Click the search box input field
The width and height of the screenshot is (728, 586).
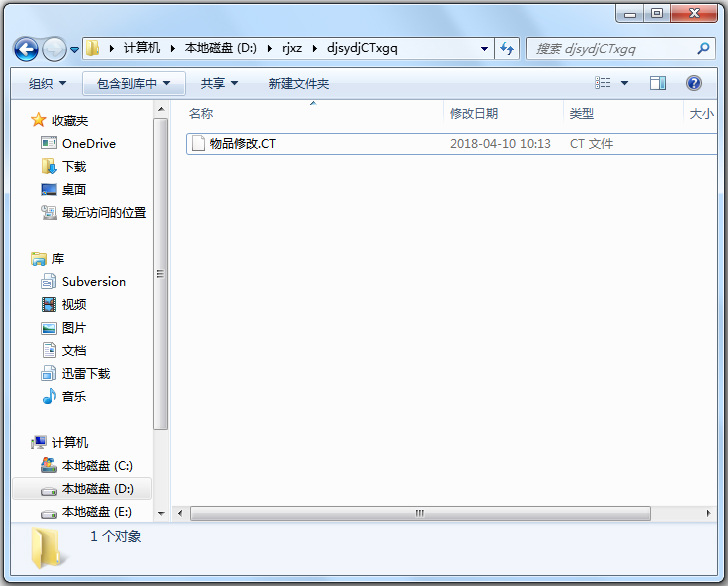(x=610, y=48)
